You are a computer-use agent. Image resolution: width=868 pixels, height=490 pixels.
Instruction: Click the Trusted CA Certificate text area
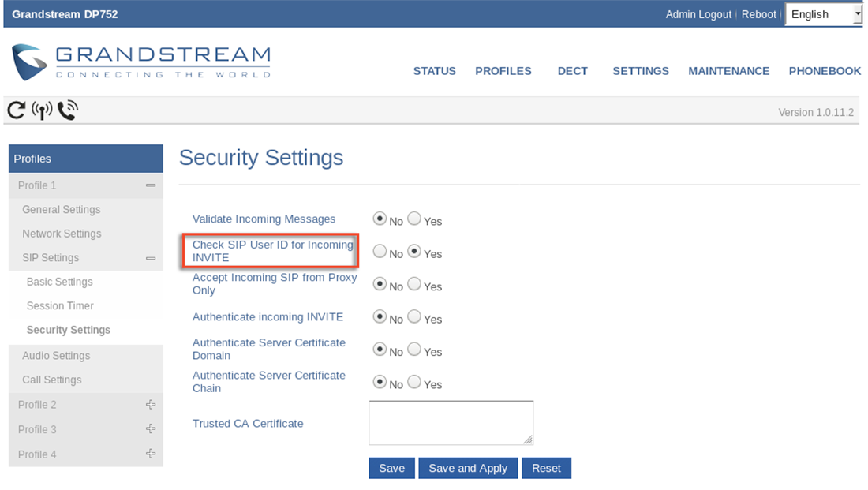point(451,423)
